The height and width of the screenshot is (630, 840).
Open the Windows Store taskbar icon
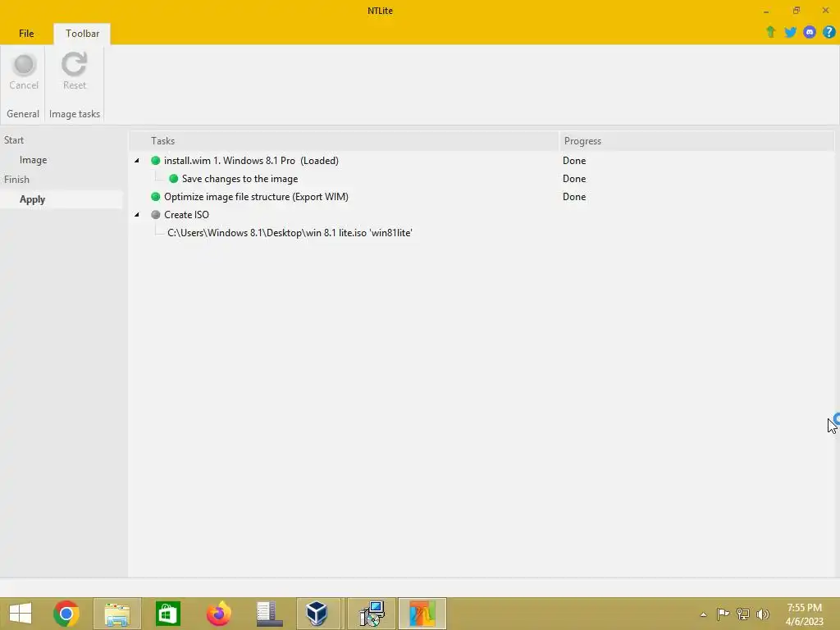tap(168, 614)
